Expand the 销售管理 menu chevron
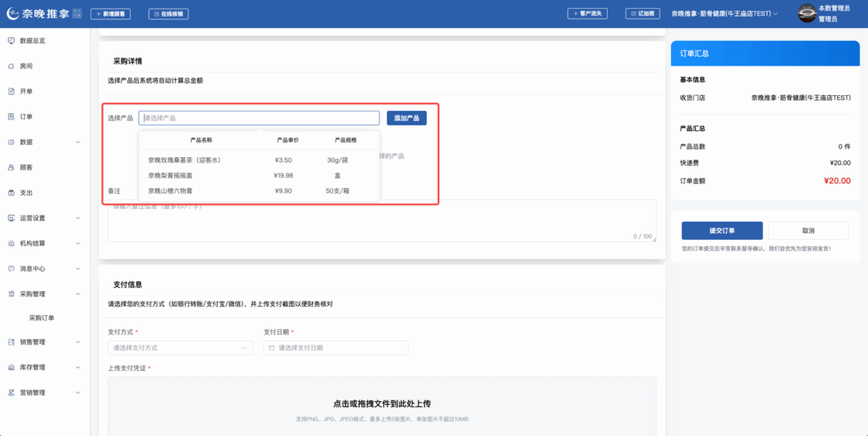This screenshot has height=436, width=868. coord(78,342)
